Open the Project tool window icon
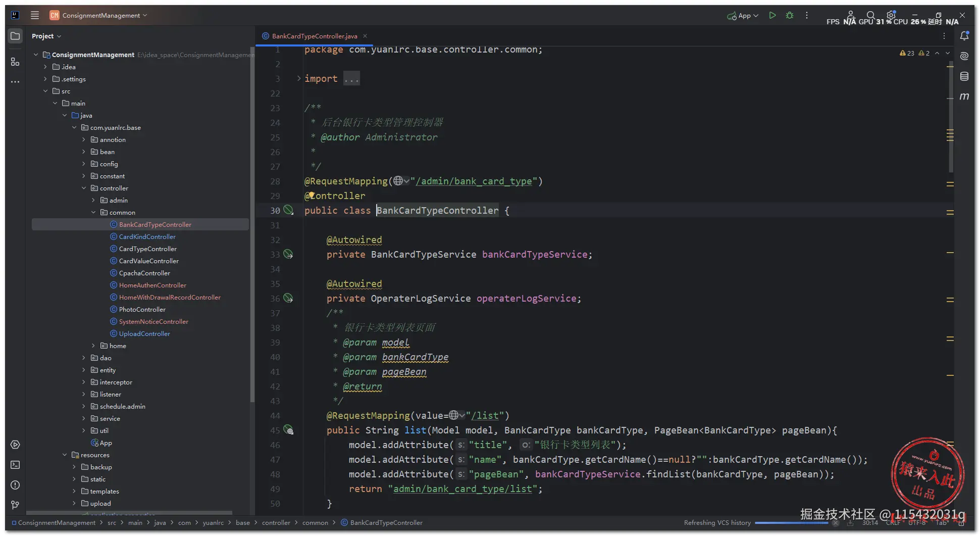 click(x=15, y=36)
